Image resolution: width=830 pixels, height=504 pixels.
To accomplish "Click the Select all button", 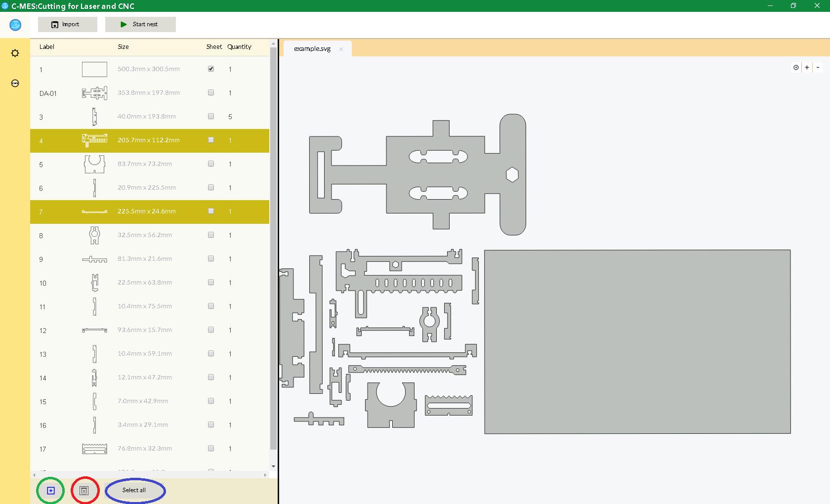I will [134, 490].
